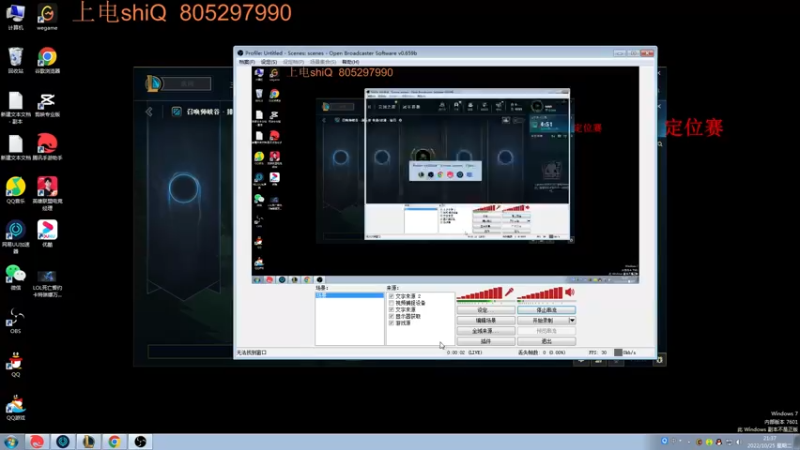Click the back arrow in League client
This screenshot has width=800, height=450.
(x=149, y=112)
